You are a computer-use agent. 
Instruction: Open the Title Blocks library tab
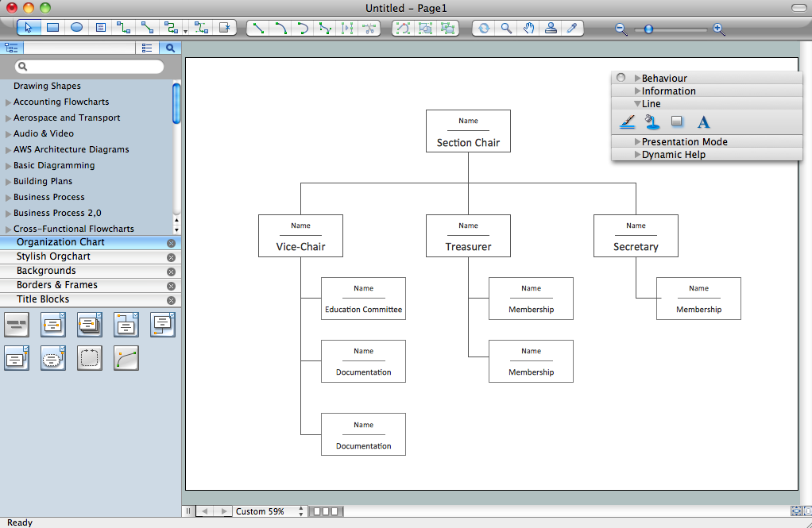point(42,299)
